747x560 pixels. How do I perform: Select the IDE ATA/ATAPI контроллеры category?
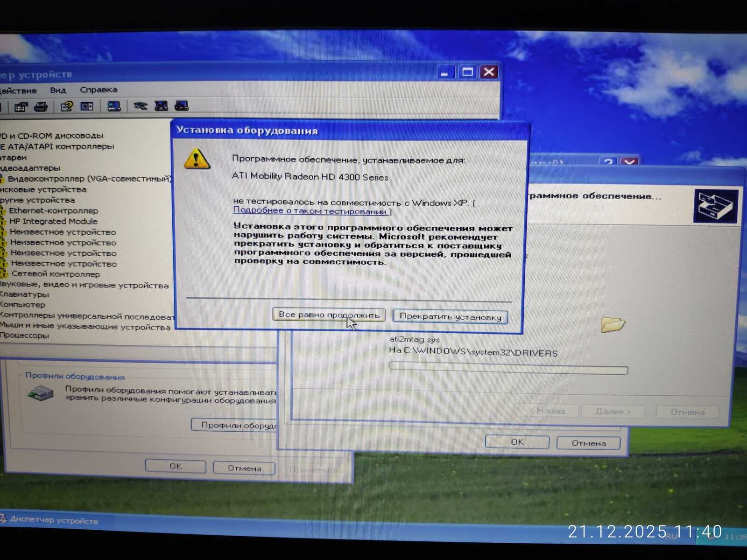click(x=57, y=147)
